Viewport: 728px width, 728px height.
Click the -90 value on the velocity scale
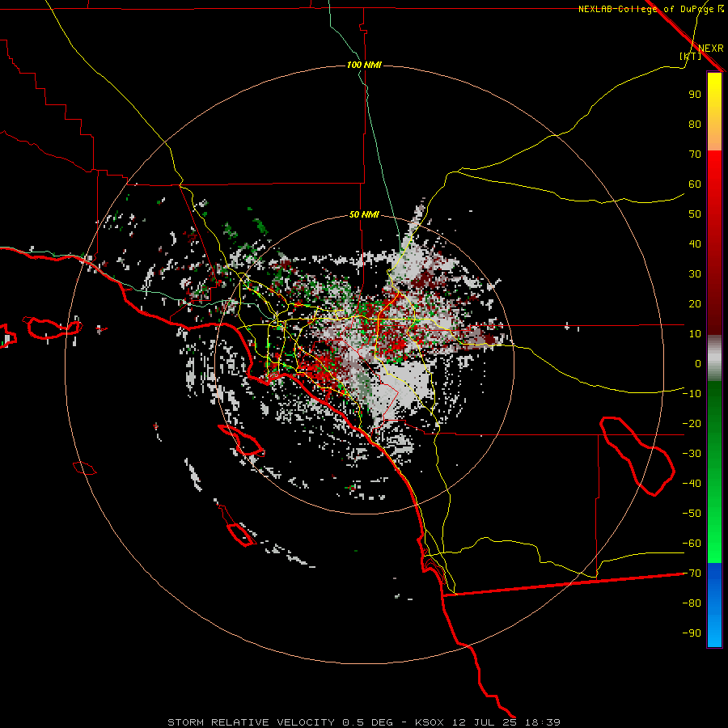pyautogui.click(x=692, y=633)
